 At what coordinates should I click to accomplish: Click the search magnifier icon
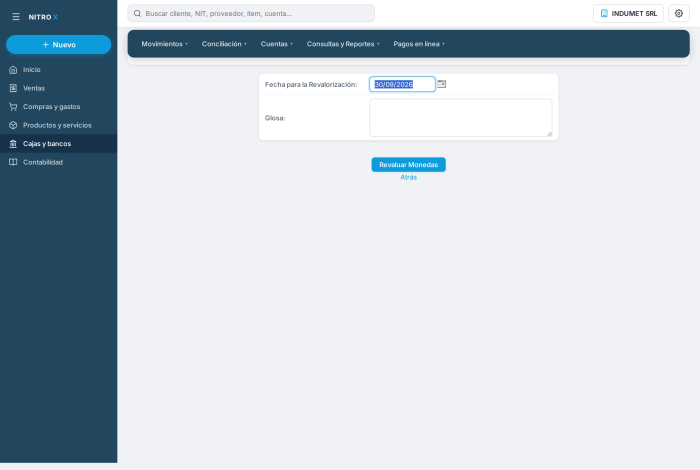tap(138, 13)
